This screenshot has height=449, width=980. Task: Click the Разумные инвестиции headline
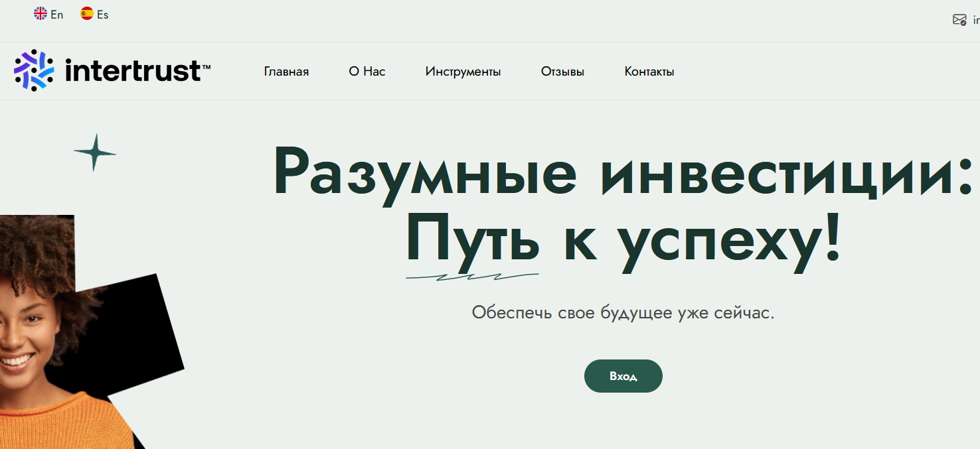622,171
